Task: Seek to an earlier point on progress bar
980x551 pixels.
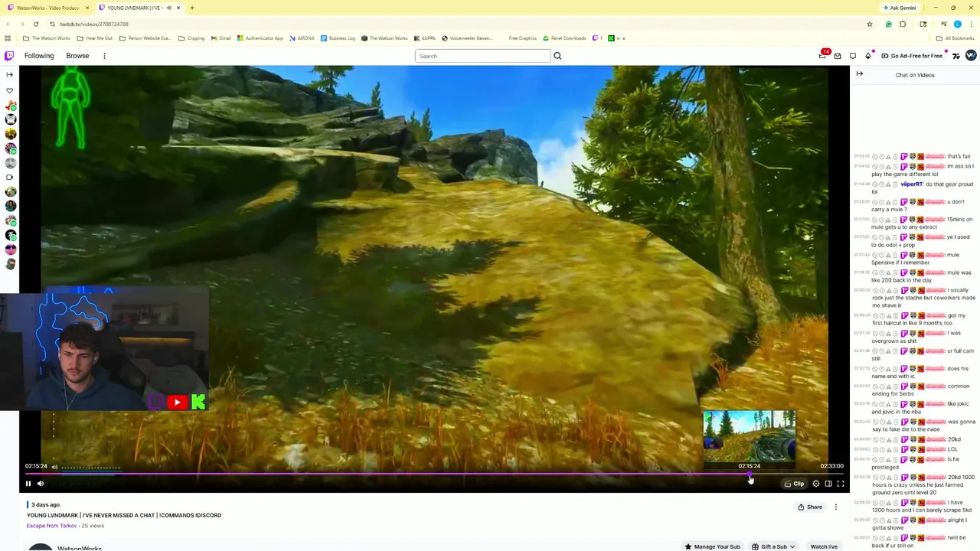Action: [x=387, y=474]
